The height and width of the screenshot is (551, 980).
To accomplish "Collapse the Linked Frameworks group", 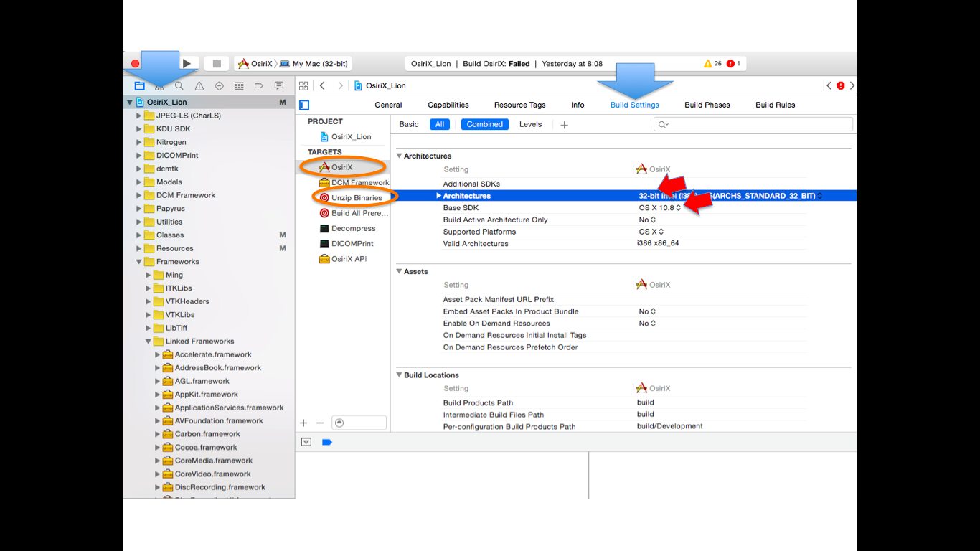I will pyautogui.click(x=149, y=342).
